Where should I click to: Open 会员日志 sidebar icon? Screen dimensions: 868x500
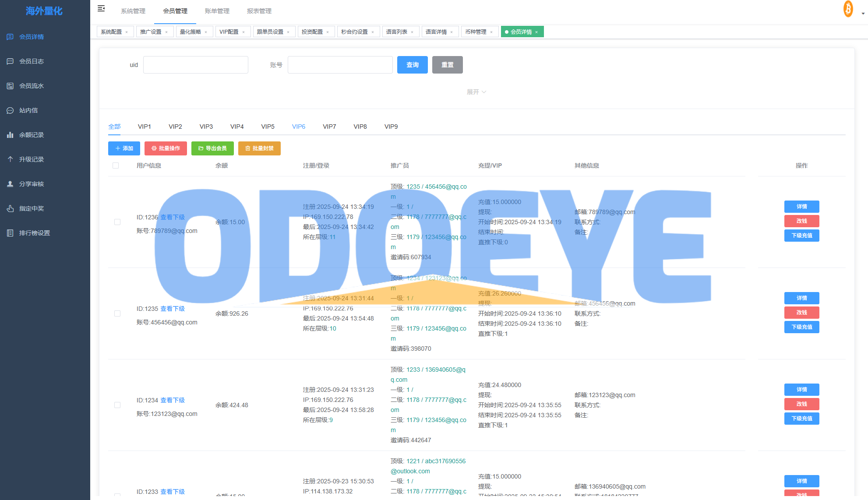click(10, 61)
